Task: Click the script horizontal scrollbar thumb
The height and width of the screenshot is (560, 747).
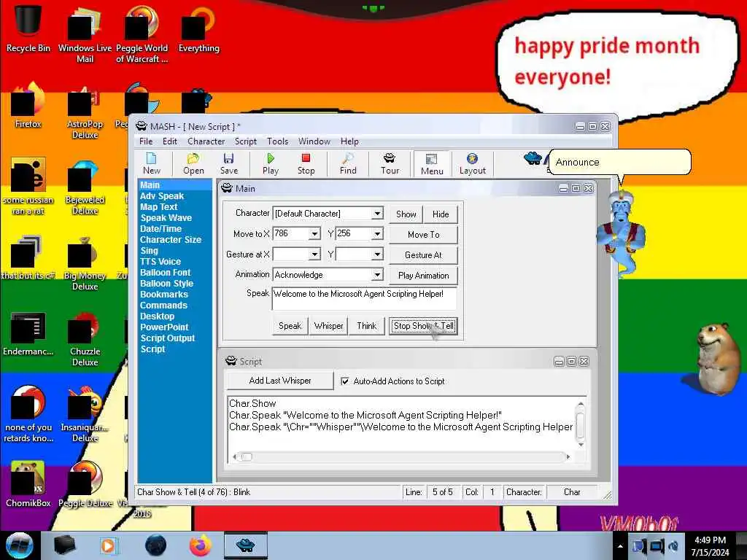Action: pyautogui.click(x=247, y=457)
